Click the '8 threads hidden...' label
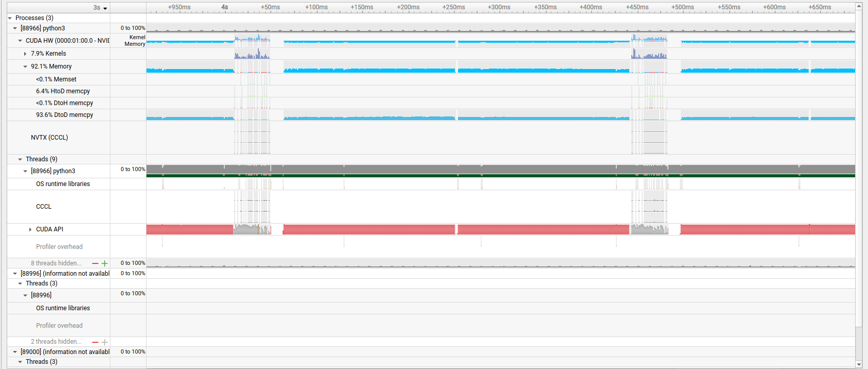The image size is (868, 369). (56, 263)
